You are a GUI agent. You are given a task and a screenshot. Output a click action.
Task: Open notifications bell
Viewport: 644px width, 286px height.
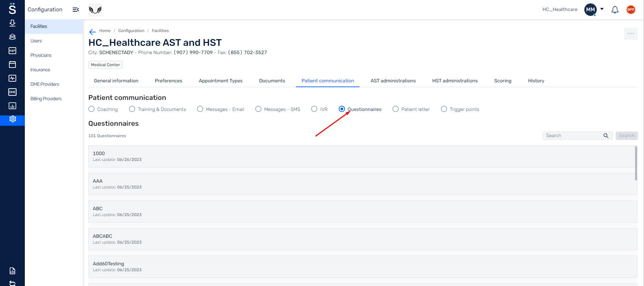point(615,10)
